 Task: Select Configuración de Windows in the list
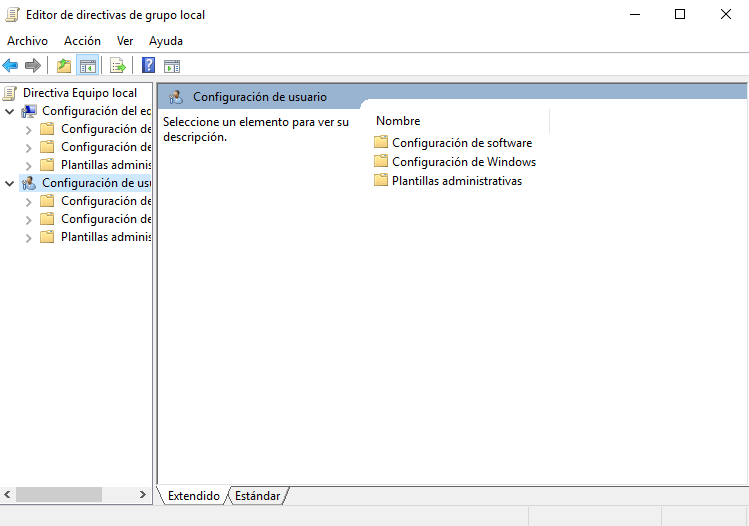click(464, 161)
